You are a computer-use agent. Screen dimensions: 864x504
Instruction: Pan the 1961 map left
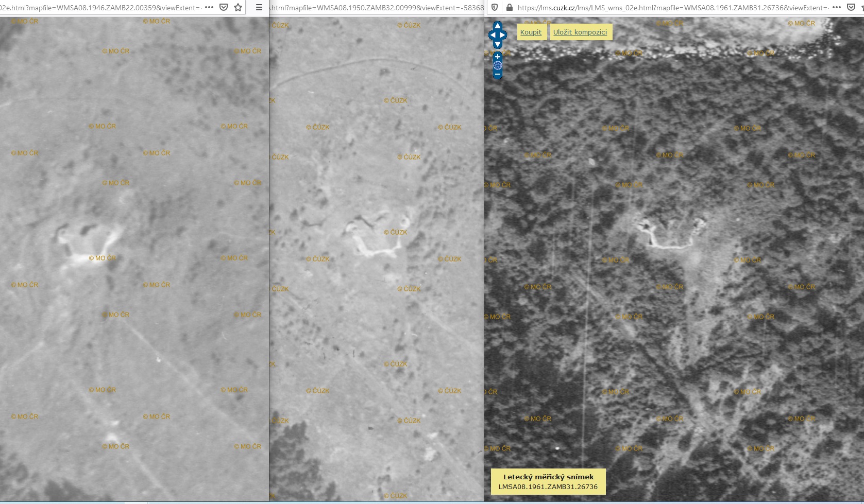(492, 35)
